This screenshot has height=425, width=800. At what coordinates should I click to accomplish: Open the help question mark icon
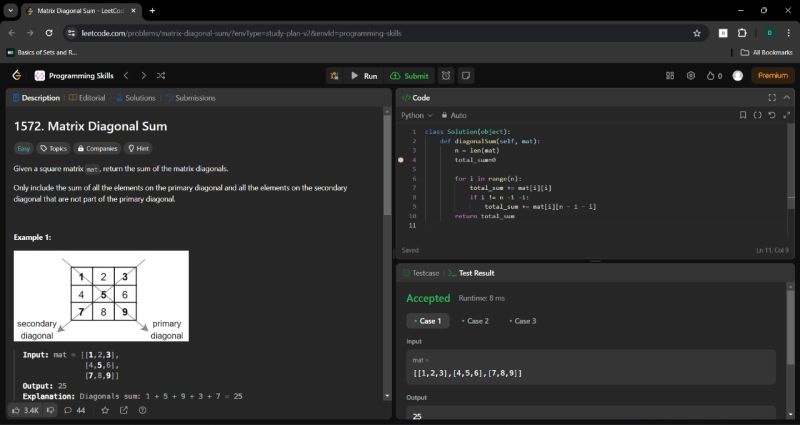[x=142, y=410]
